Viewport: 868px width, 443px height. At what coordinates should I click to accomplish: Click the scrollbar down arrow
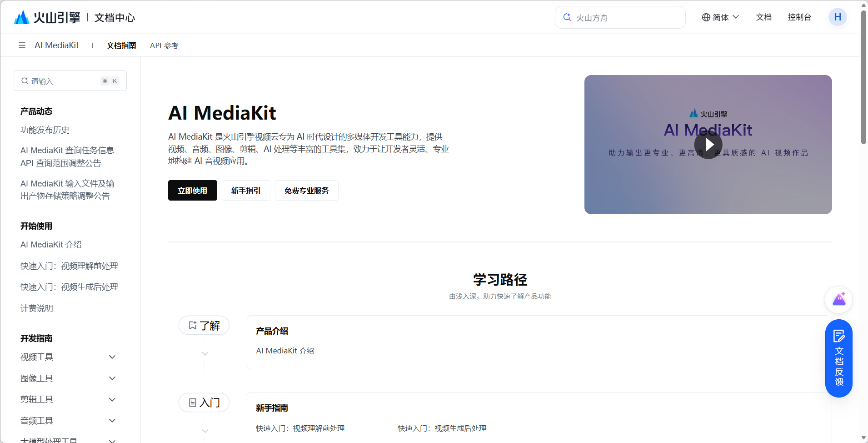coord(863,438)
